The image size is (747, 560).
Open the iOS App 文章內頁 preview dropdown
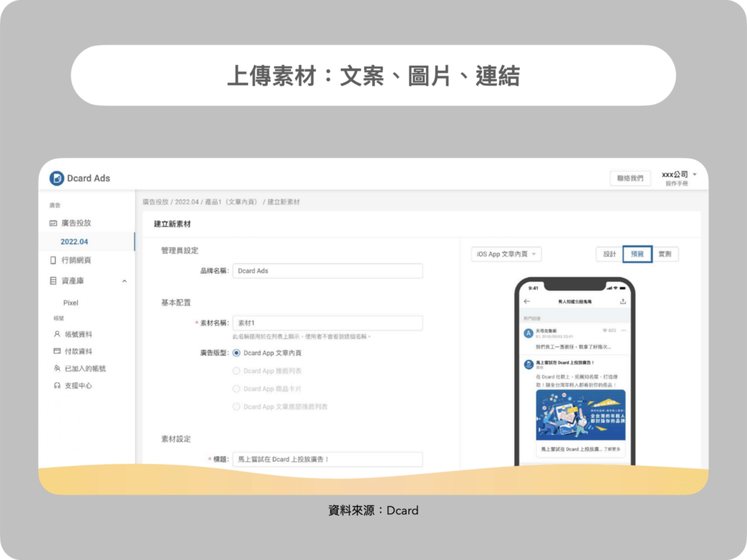click(506, 254)
